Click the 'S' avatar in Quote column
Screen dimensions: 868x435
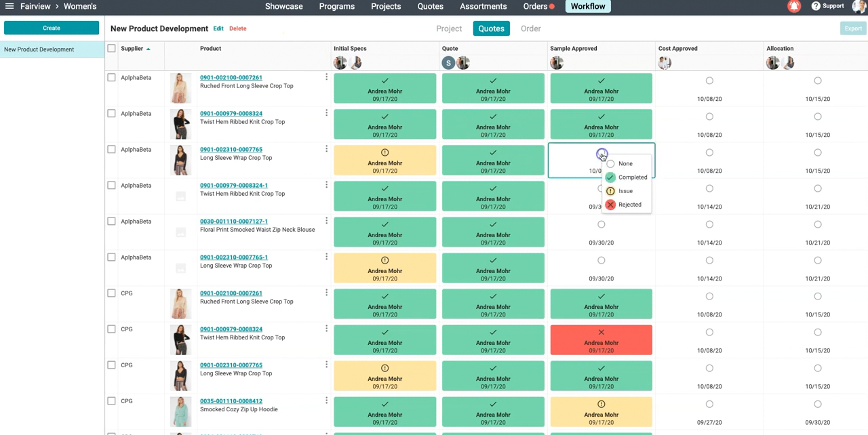[448, 63]
